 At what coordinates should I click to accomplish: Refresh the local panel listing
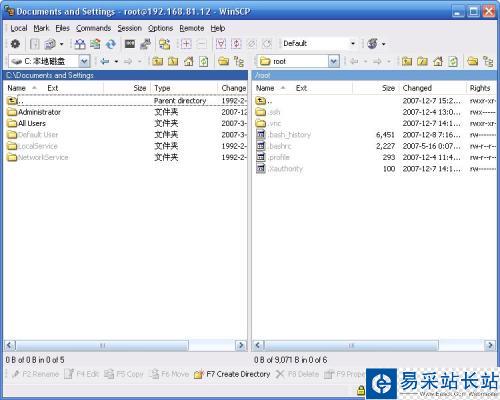[204, 61]
